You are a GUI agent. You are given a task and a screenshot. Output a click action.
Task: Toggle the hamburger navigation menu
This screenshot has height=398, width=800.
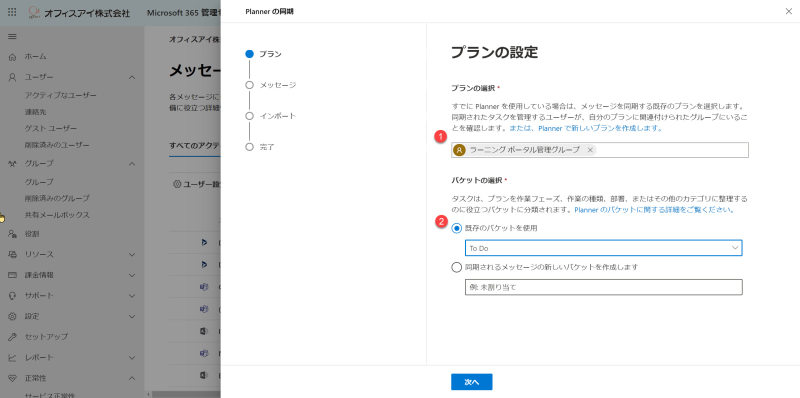pos(12,37)
